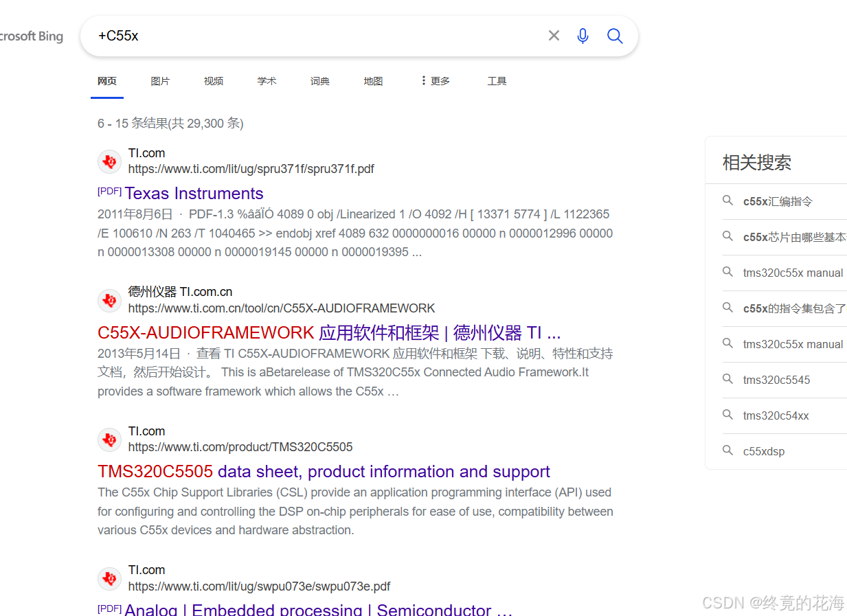Viewport: 847px width, 616px height.
Task: Expand the 更多 menu
Action: point(435,81)
